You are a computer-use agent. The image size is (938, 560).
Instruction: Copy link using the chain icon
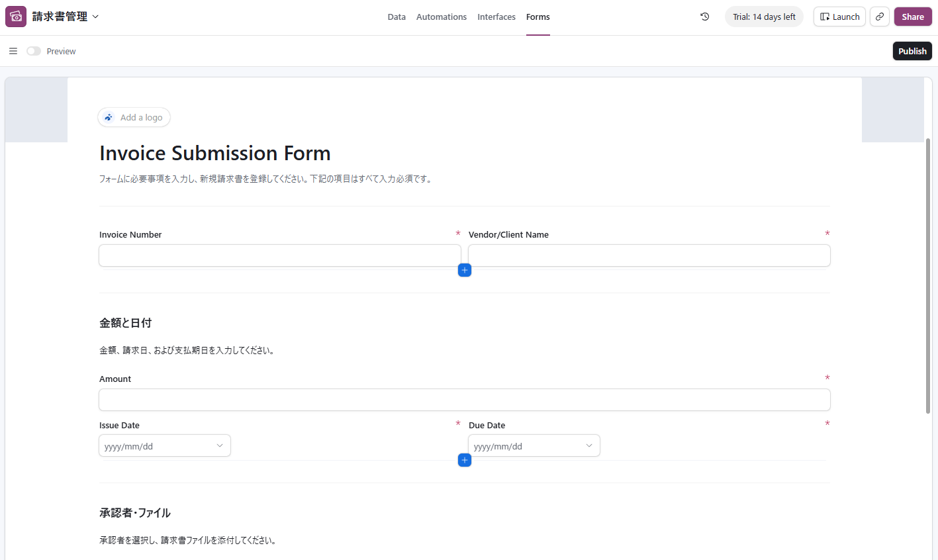[880, 17]
